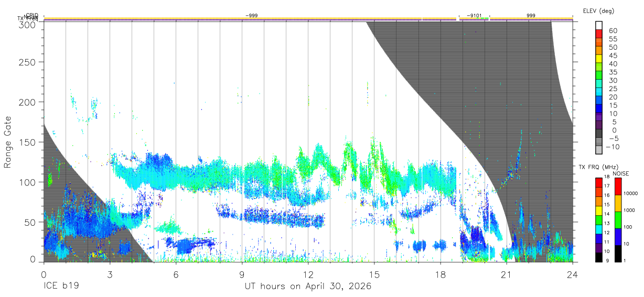Select the yellow NOISE swatch between 1000 and 10000

618,203
